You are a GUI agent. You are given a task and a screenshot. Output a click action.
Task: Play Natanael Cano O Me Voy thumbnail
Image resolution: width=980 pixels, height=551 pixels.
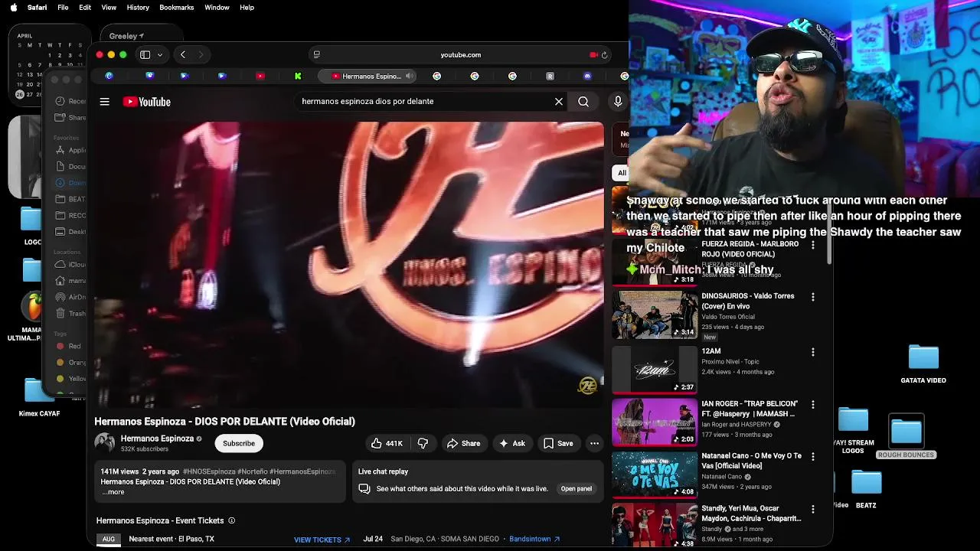[x=655, y=474]
